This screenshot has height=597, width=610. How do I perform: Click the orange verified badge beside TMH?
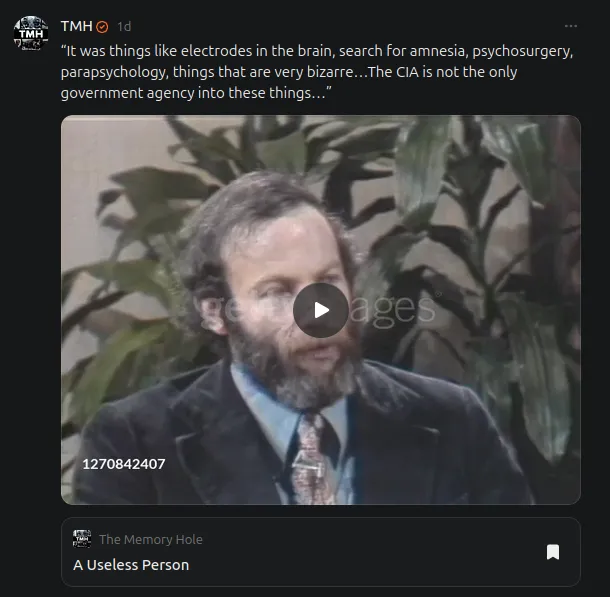tap(102, 27)
